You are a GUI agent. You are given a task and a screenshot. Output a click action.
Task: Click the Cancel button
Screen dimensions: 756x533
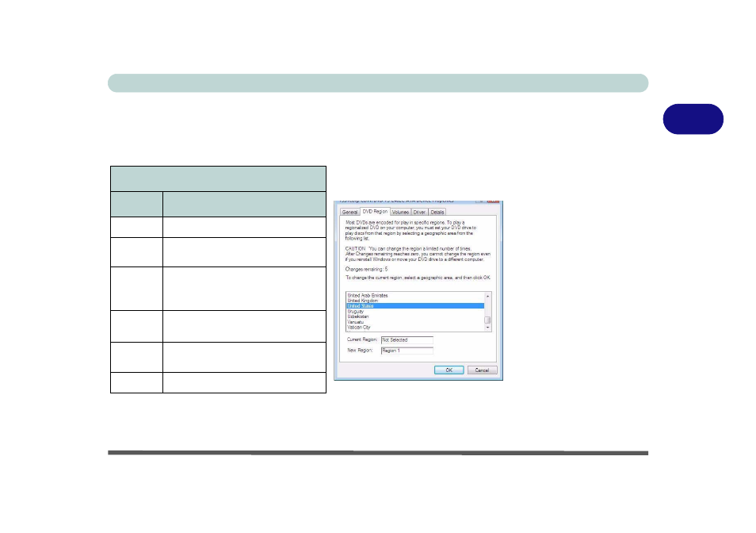pyautogui.click(x=482, y=370)
